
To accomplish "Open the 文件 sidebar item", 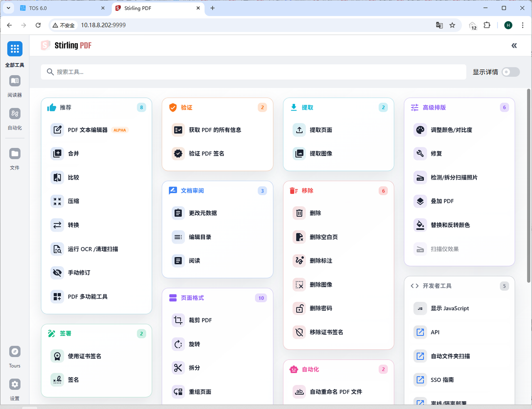I will coord(15,159).
